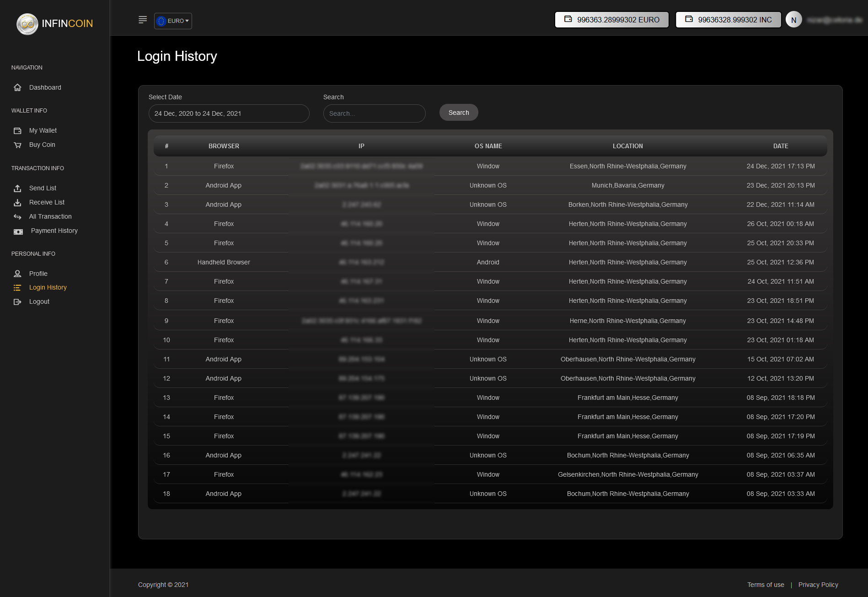The width and height of the screenshot is (868, 597).
Task: Click the My Wallet icon
Action: (17, 131)
